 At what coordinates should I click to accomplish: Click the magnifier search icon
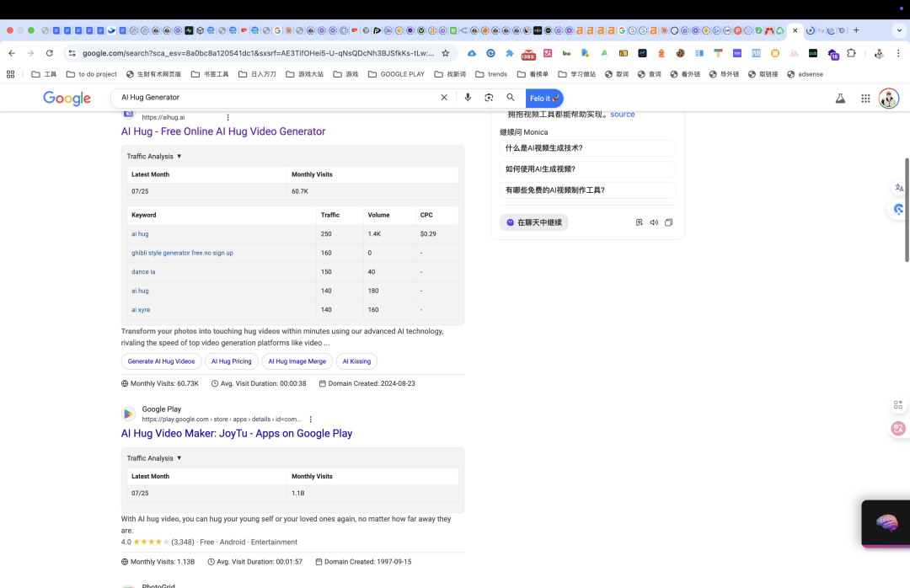511,98
